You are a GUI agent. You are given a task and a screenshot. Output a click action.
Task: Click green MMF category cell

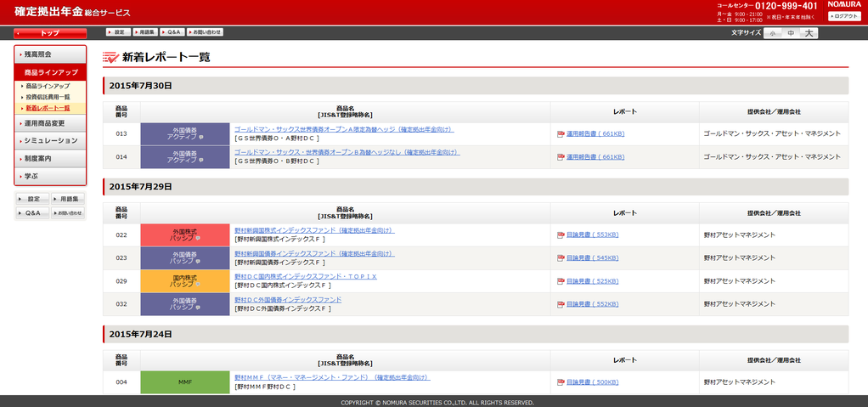185,382
